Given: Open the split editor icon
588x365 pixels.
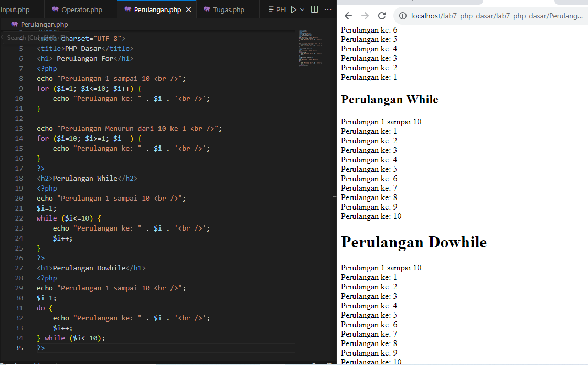Looking at the screenshot, I should point(314,9).
